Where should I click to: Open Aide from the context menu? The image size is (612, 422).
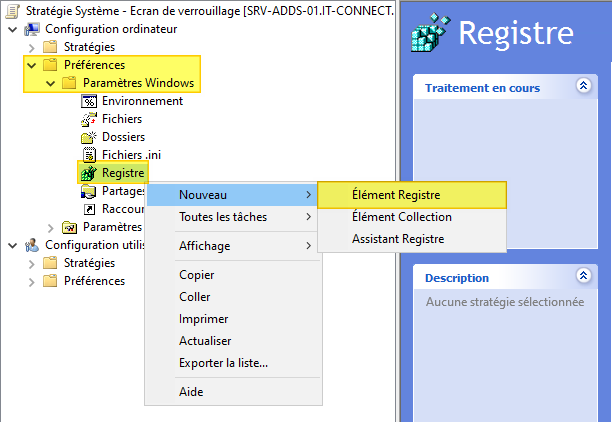[x=233, y=392]
